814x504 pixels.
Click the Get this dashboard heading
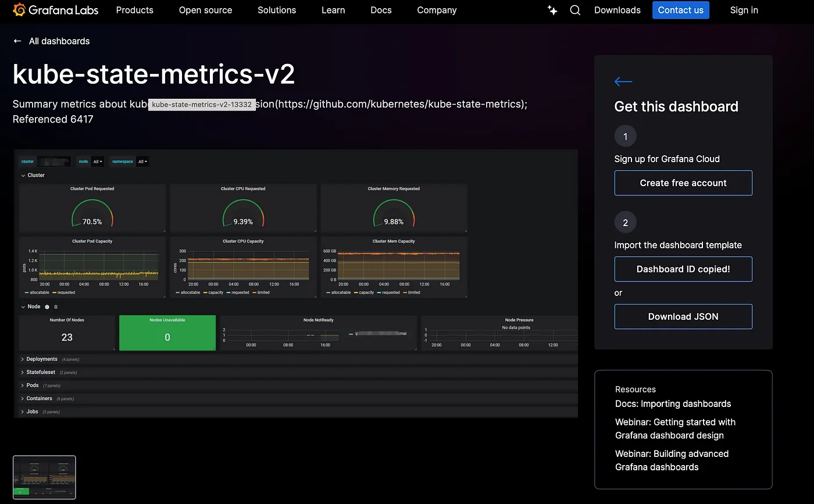676,106
